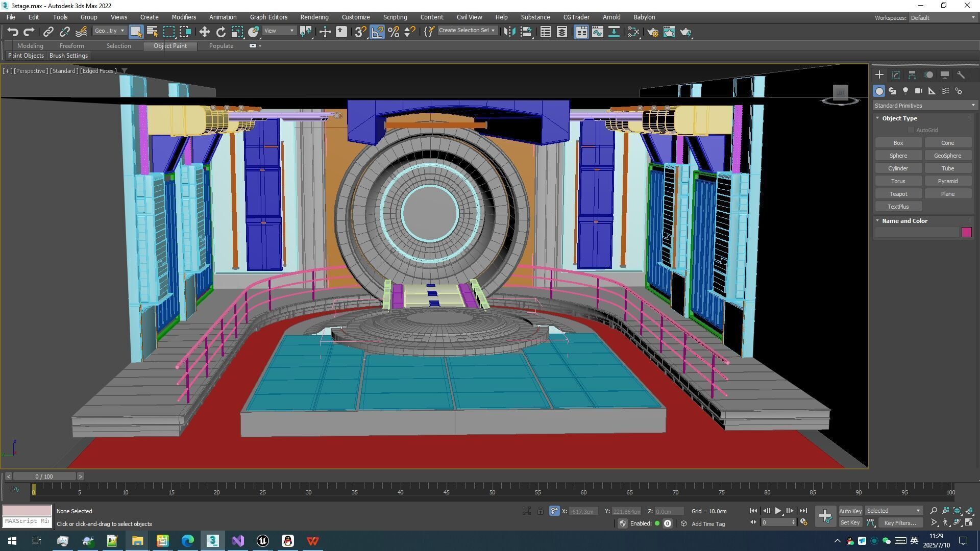The image size is (980, 551).
Task: Open the Modifiers menu
Action: tap(184, 17)
